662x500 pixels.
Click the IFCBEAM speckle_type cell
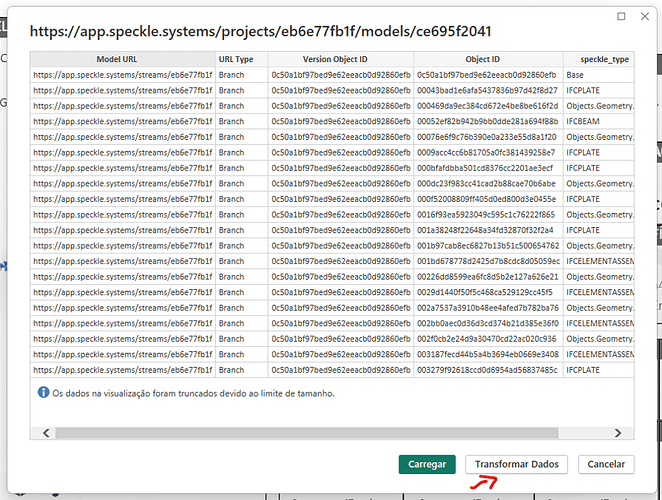point(599,121)
